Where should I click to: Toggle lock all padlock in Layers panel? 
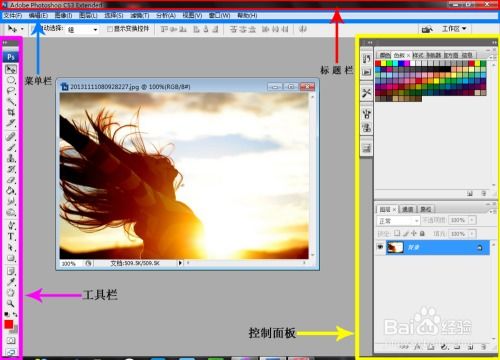[x=422, y=233]
